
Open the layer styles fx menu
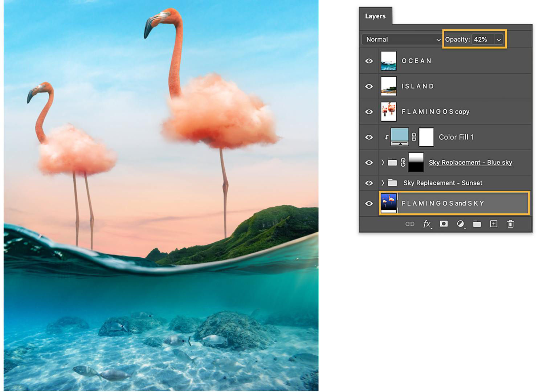tap(427, 224)
